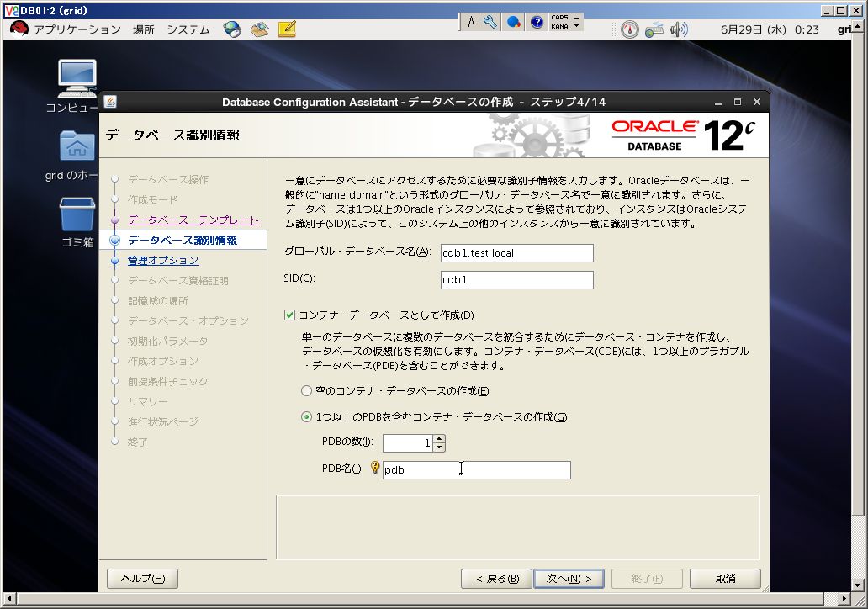Click the blue ball input method icon
The height and width of the screenshot is (609, 868).
[x=514, y=22]
